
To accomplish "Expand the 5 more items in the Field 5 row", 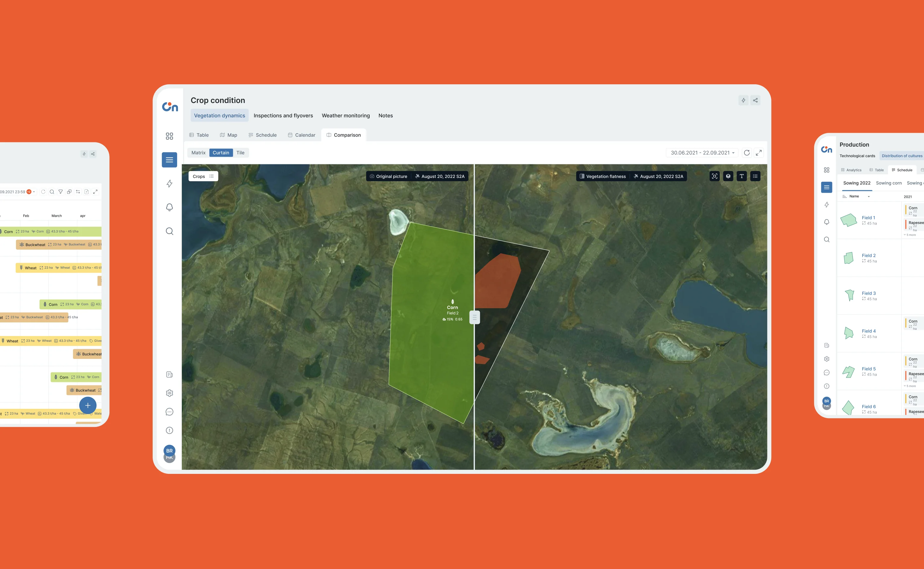I will click(x=910, y=386).
